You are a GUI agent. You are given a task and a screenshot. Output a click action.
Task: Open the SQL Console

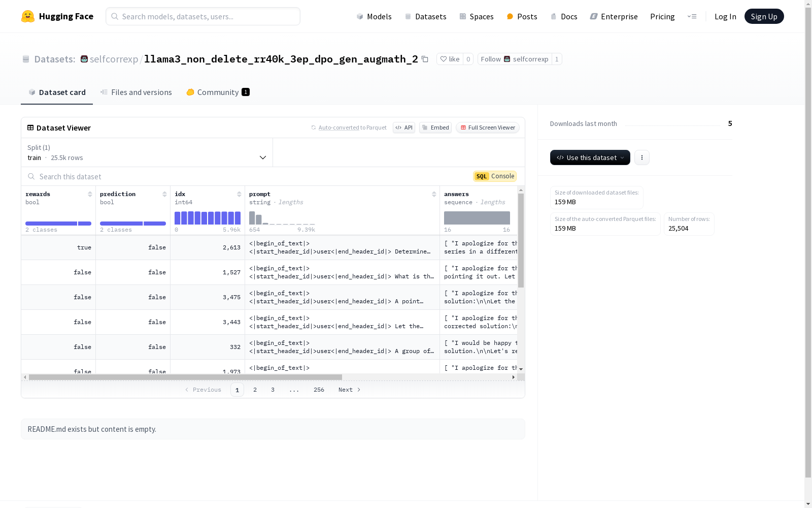click(495, 176)
